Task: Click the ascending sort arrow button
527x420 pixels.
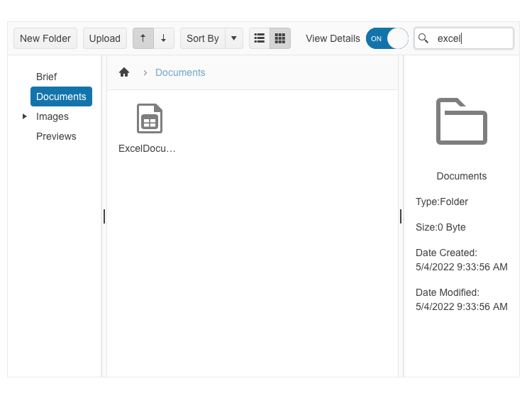Action: click(143, 38)
